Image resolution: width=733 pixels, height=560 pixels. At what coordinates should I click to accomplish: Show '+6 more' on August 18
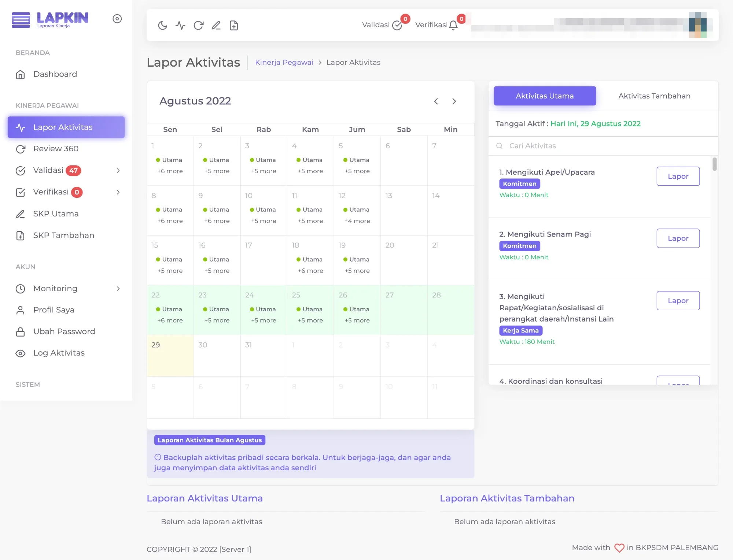point(310,271)
